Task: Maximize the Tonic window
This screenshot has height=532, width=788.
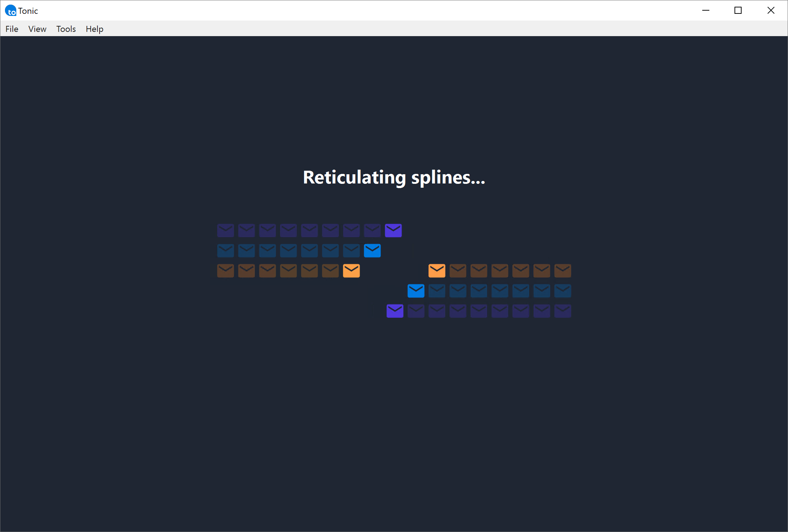Action: coord(738,11)
